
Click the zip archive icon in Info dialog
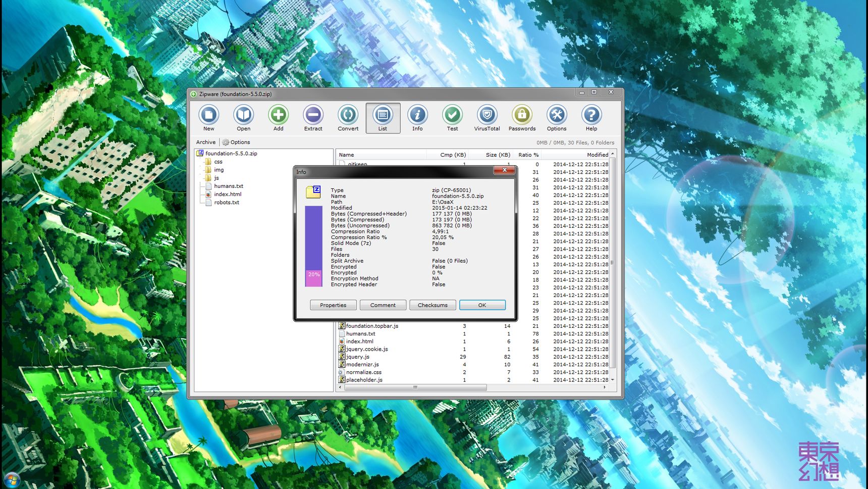(x=313, y=192)
